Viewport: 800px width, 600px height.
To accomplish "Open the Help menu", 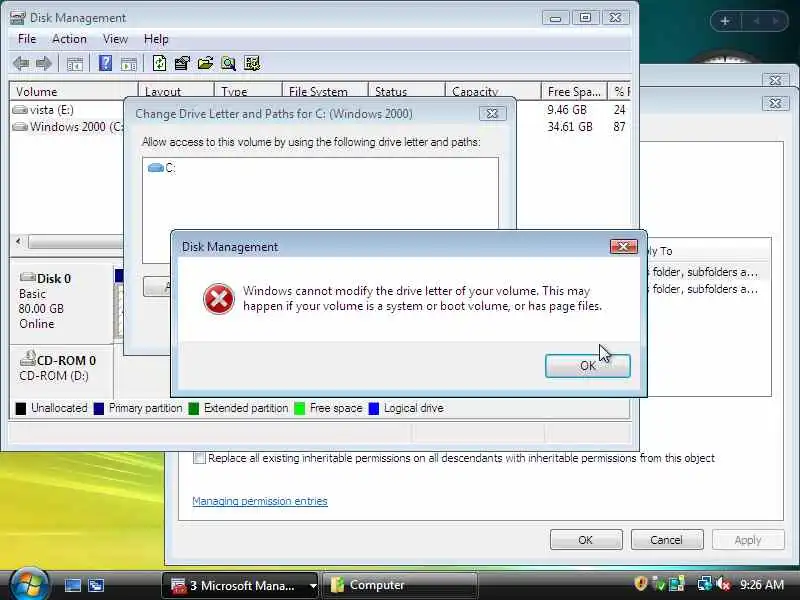I will pos(156,39).
